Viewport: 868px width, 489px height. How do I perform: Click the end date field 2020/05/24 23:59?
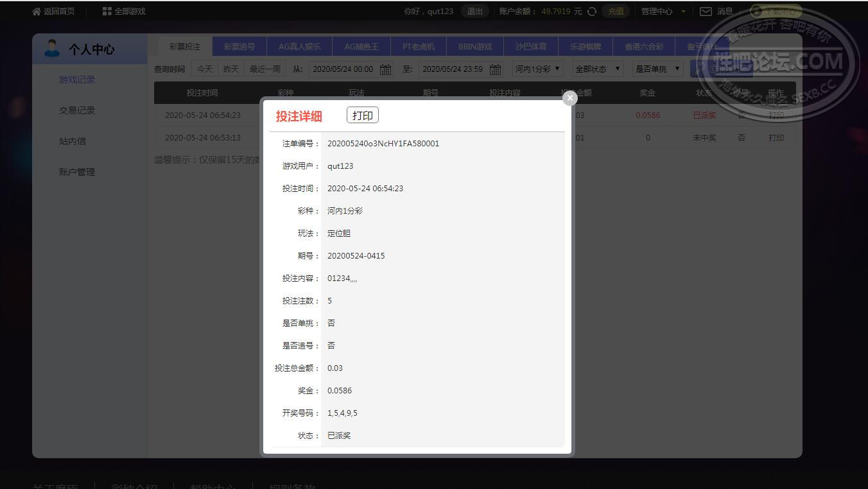[x=460, y=69]
